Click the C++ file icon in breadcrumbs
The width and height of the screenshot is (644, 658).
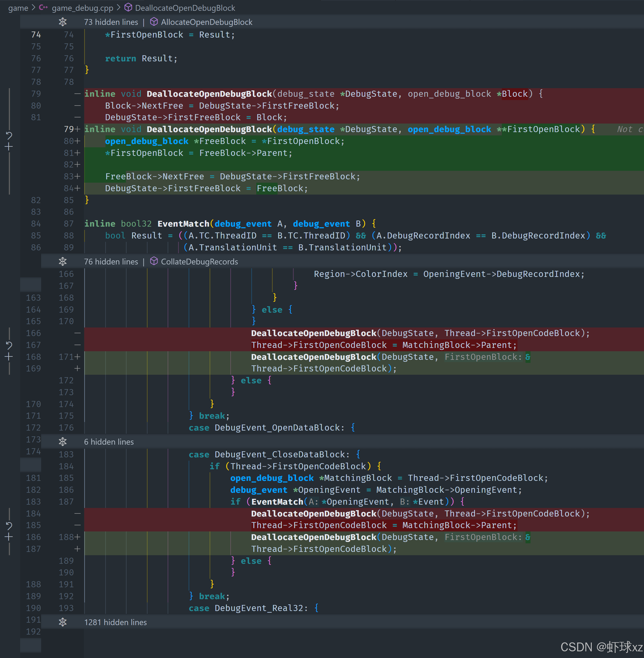pyautogui.click(x=43, y=7)
